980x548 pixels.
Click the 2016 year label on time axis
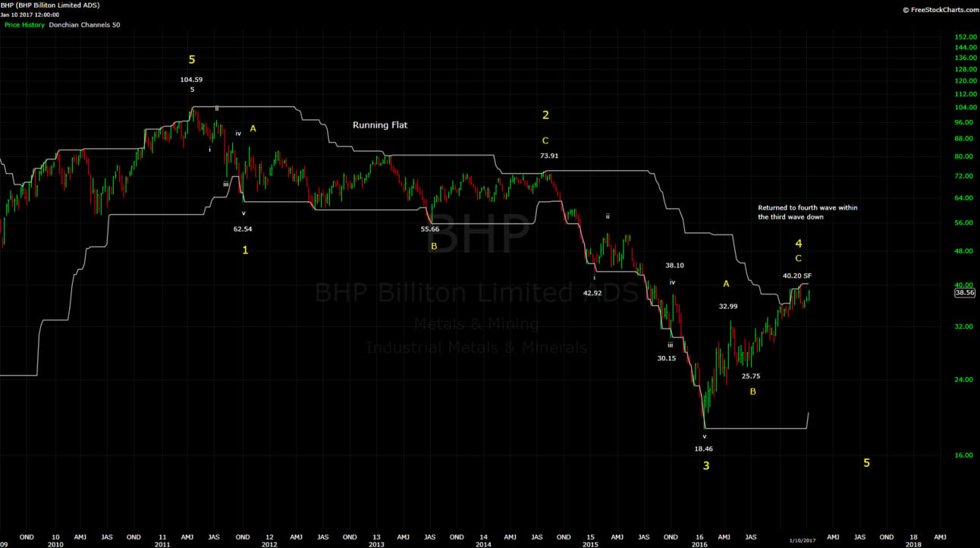699,543
